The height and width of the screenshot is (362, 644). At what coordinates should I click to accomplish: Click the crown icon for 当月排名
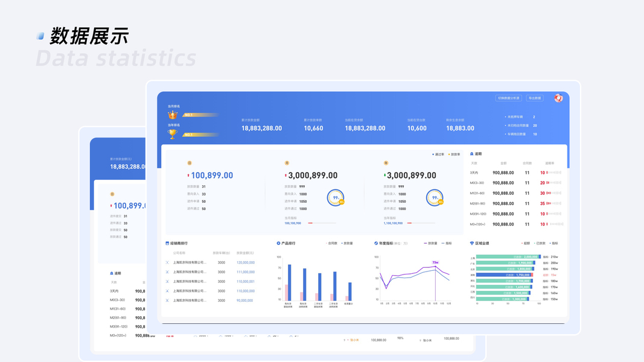[173, 115]
